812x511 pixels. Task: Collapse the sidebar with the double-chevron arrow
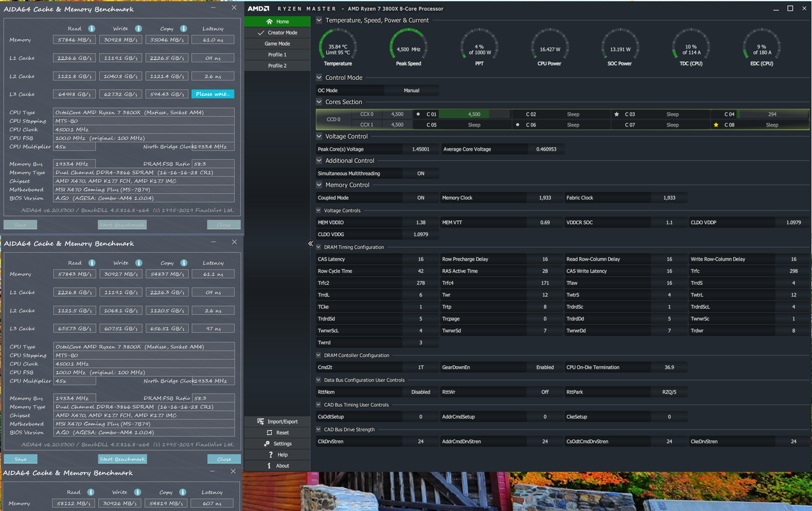[x=311, y=243]
